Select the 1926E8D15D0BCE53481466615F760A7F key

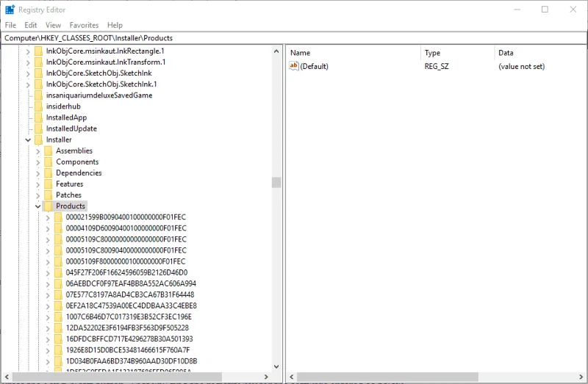point(128,349)
